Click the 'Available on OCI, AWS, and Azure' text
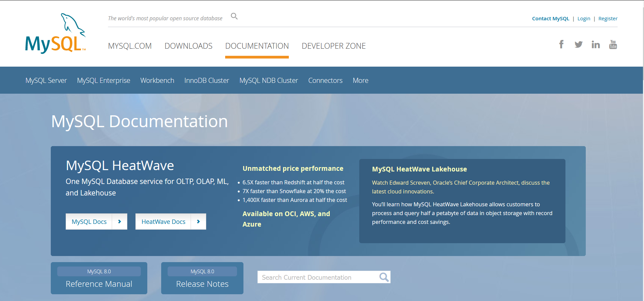This screenshot has height=301, width=644. point(286,219)
